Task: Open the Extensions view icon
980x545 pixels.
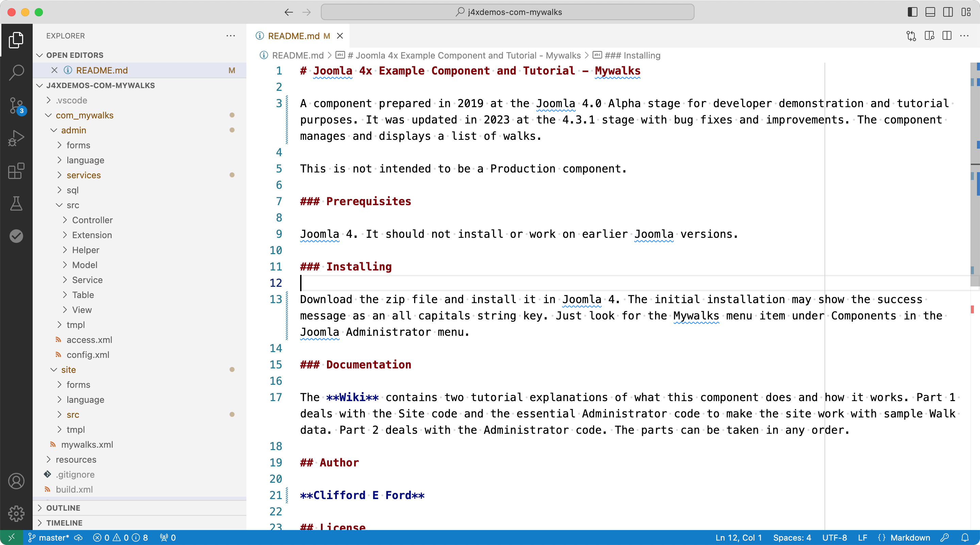Action: [16, 171]
